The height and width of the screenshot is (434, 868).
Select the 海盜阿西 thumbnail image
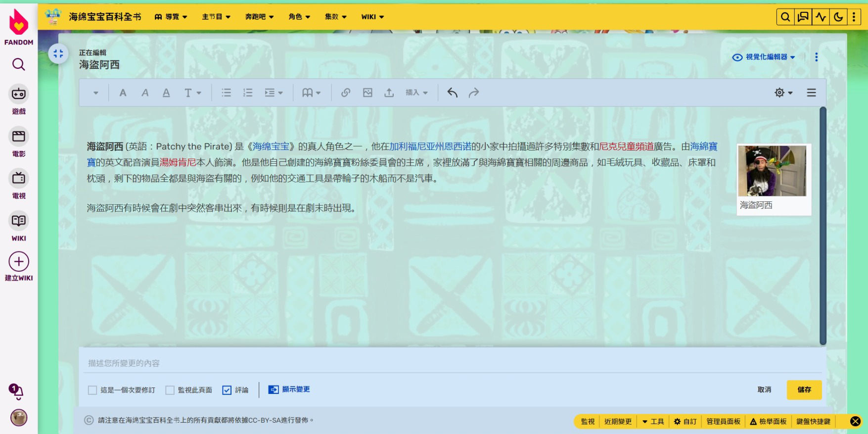(772, 171)
